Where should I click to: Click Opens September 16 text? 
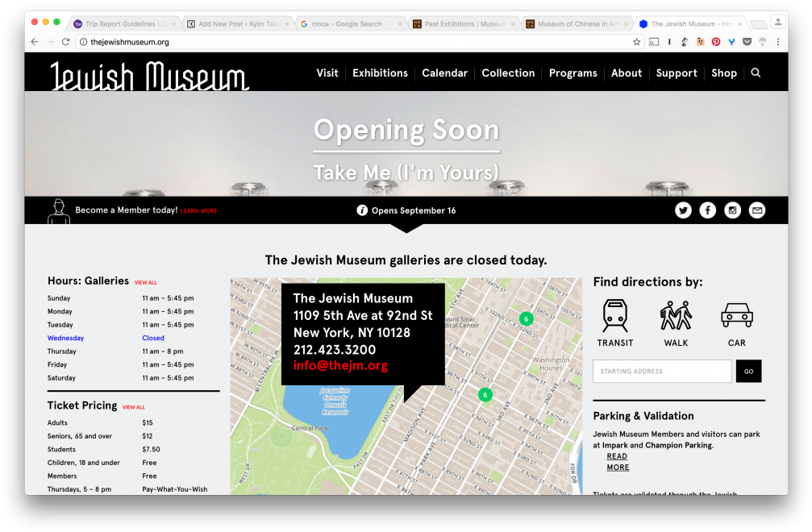click(x=414, y=210)
